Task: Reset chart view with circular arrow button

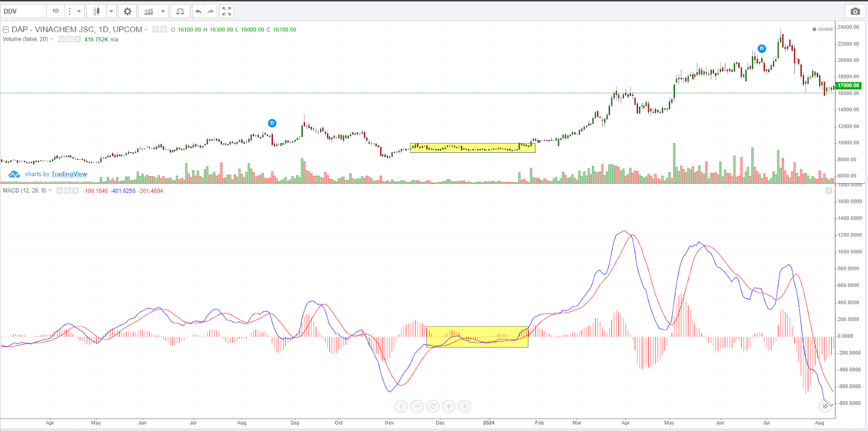Action: pos(432,406)
